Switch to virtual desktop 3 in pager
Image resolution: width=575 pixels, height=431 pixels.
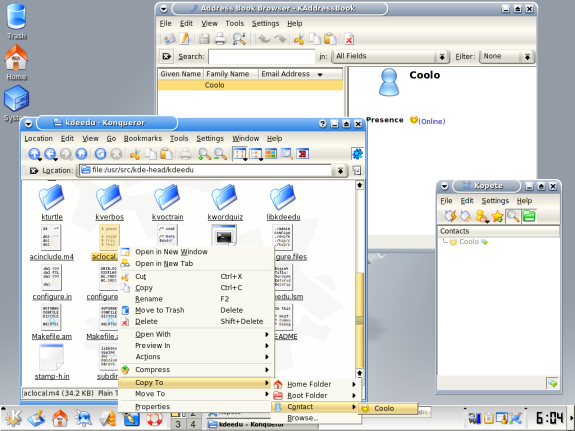(x=178, y=424)
